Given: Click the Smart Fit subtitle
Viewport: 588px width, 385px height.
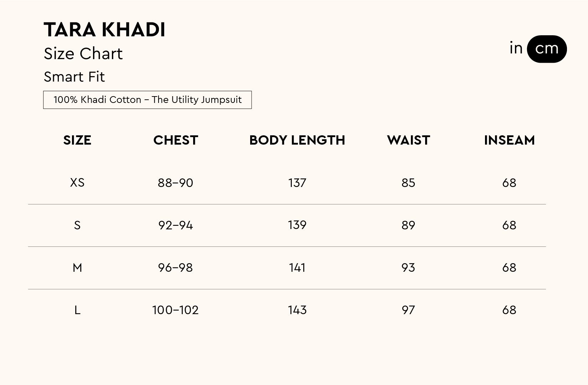Looking at the screenshot, I should click(74, 77).
